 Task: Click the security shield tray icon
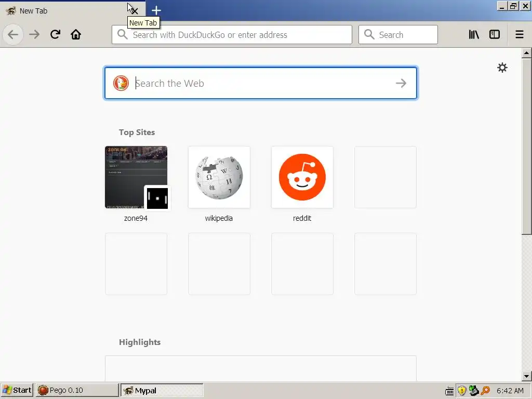[x=461, y=391]
